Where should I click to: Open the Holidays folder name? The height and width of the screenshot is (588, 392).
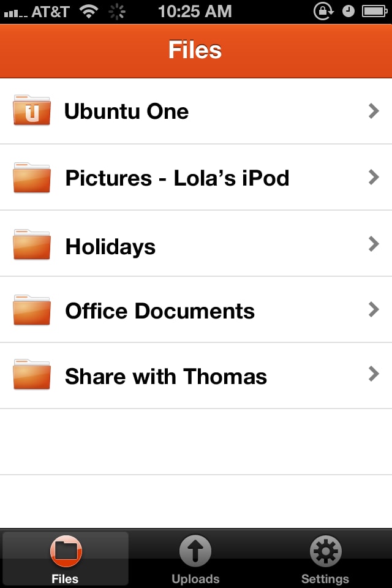click(110, 247)
